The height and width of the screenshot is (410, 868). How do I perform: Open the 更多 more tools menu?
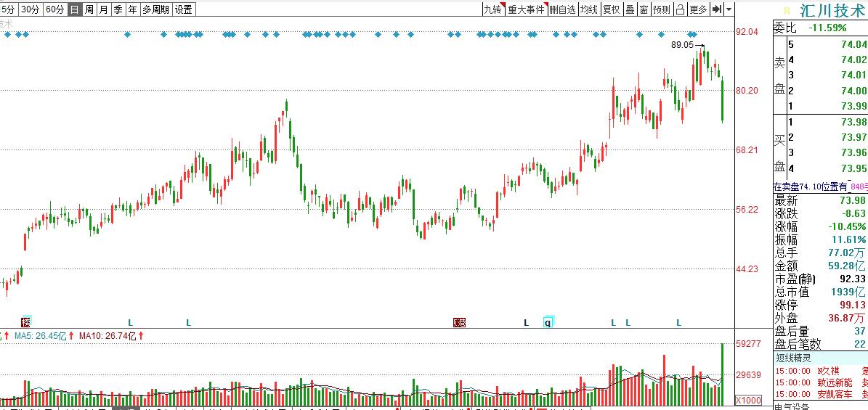[699, 9]
